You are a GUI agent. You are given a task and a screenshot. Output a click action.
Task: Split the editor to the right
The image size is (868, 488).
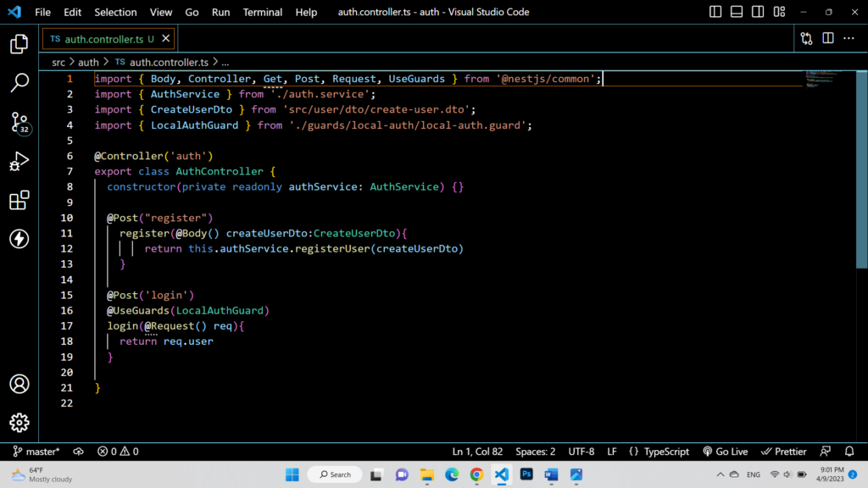(828, 38)
